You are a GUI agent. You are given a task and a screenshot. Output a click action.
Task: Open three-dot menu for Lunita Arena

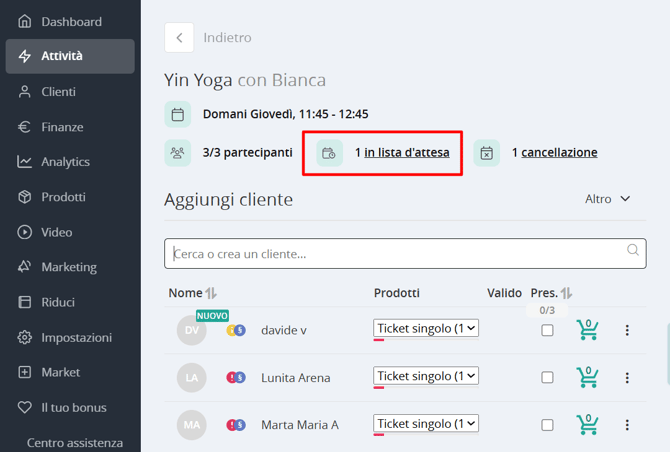click(x=627, y=378)
